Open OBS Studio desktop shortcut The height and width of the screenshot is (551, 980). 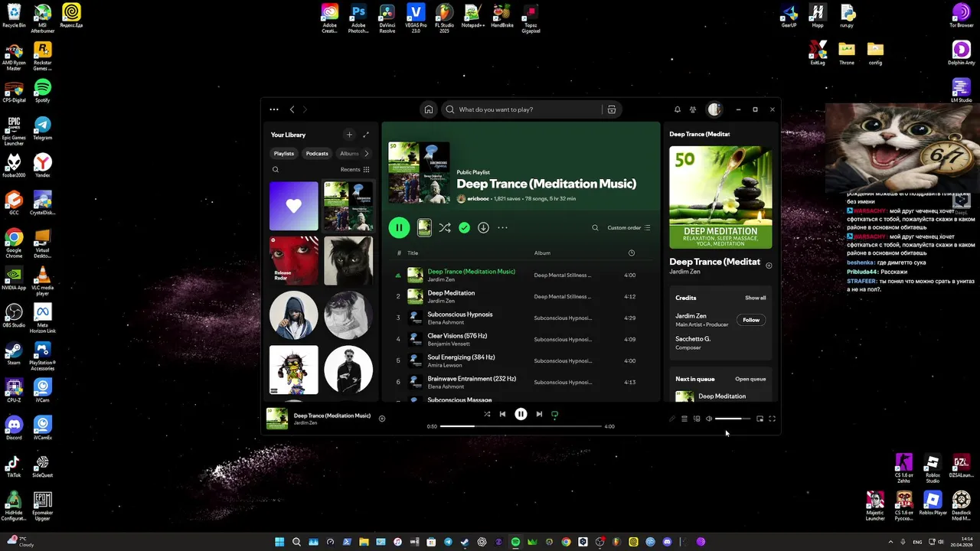[14, 315]
